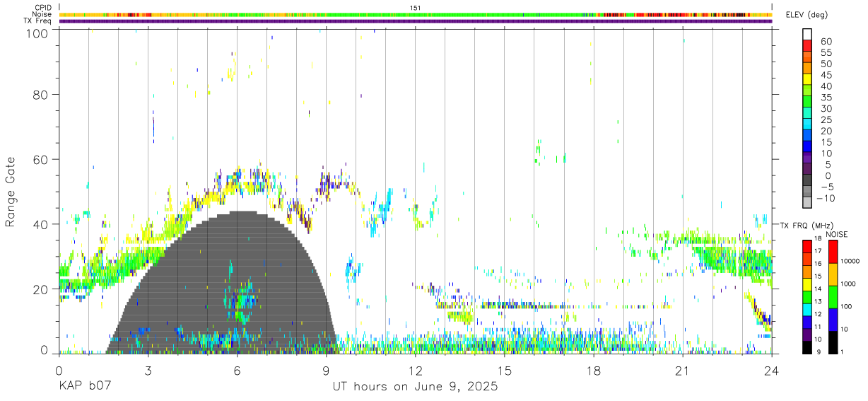Click the 25 label on ELEV color bar

coord(826,120)
